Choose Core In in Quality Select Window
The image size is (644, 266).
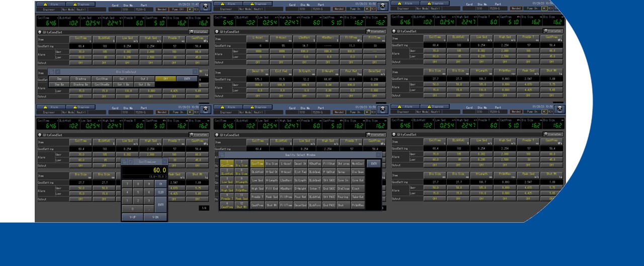344,180
